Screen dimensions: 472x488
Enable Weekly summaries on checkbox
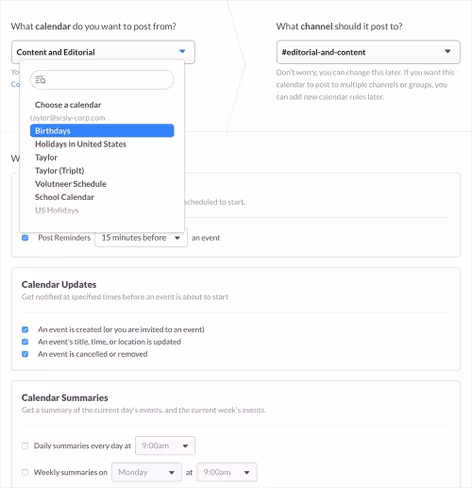pos(25,472)
